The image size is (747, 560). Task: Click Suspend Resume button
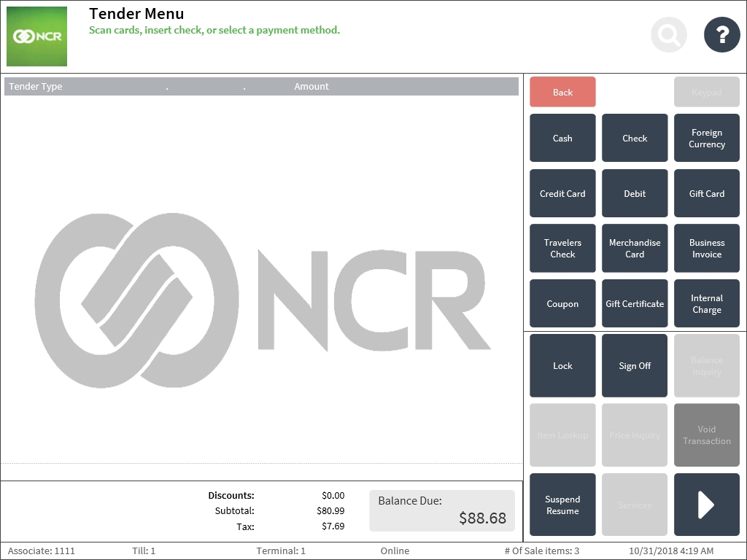coord(562,505)
